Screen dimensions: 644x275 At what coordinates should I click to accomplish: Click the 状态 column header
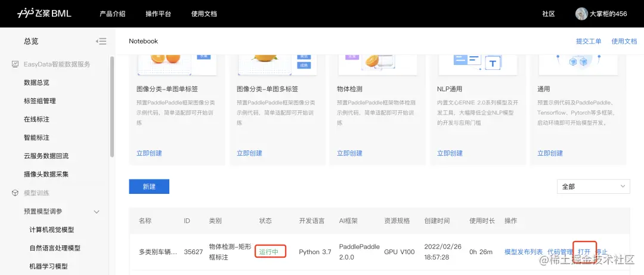265,221
